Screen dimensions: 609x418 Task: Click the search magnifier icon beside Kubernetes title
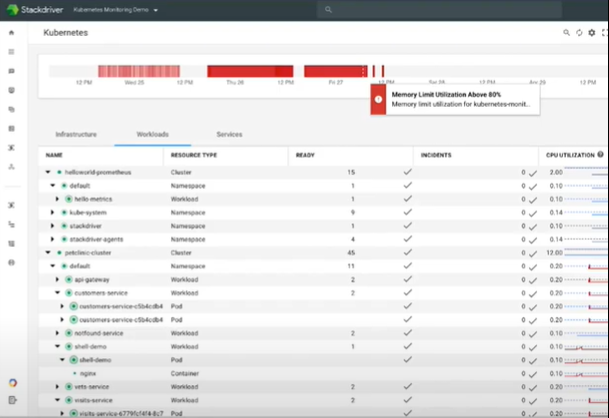(x=567, y=33)
